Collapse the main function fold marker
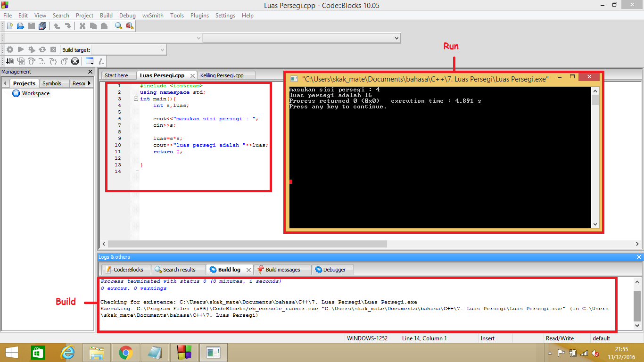This screenshot has width=644, height=362. point(135,99)
